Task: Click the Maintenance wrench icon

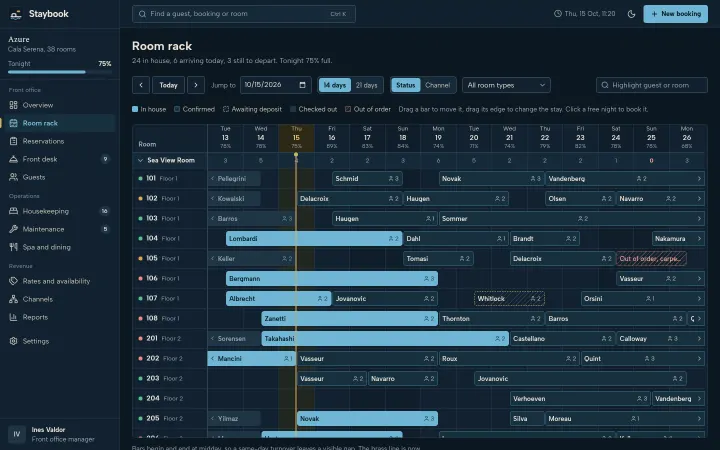Action: 13,229
